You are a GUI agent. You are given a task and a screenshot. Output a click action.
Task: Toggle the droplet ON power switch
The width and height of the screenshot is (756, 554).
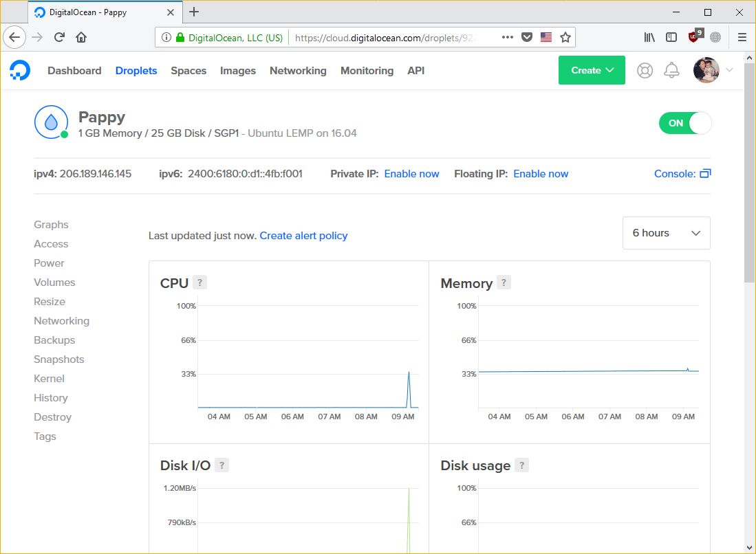[684, 123]
